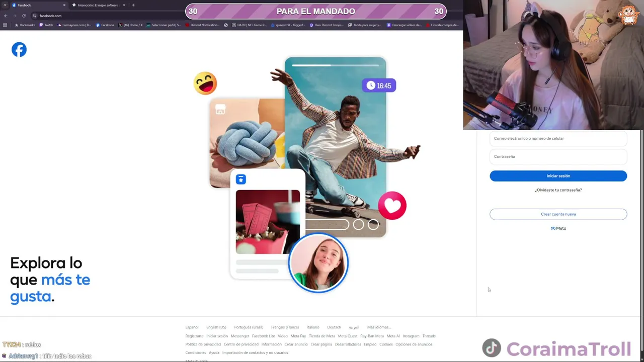This screenshot has height=362, width=644.
Task: Click the Facebook logo on the page
Action: click(19, 49)
